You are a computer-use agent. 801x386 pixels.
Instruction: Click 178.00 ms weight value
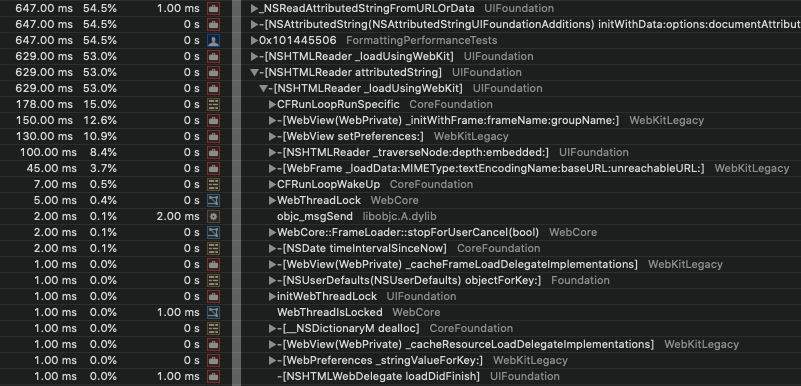tap(44, 105)
